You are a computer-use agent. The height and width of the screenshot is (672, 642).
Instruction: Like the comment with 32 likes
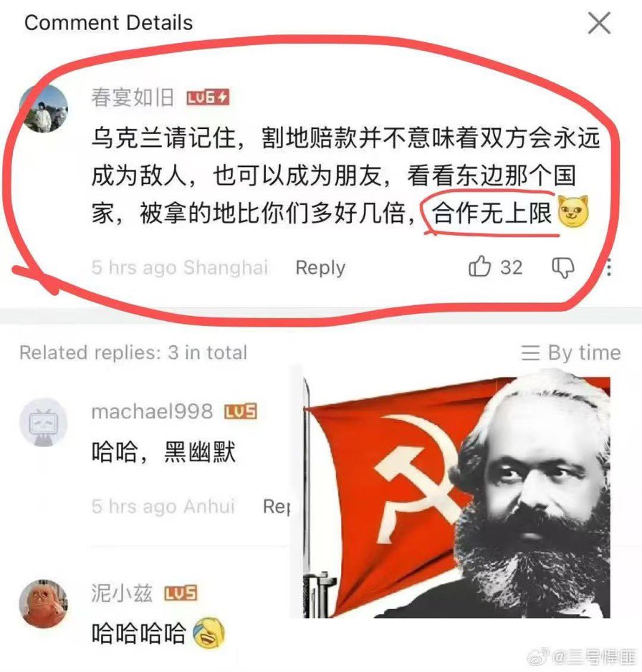tap(479, 267)
